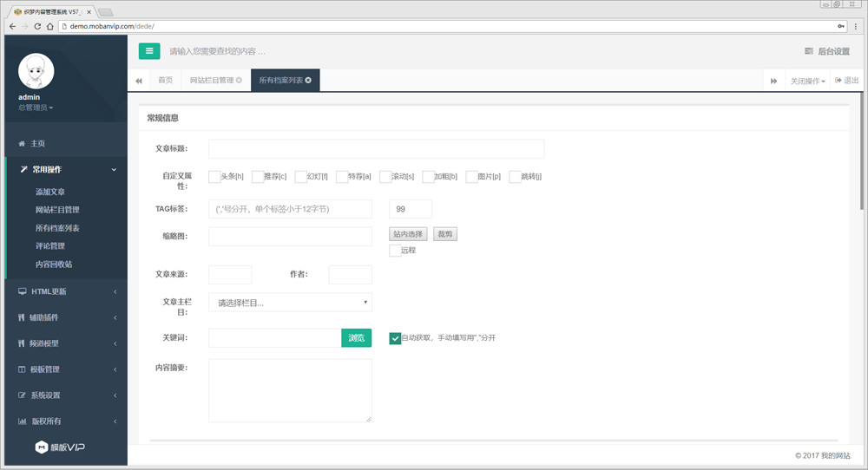This screenshot has width=868, height=470.
Task: Click the monitor icon beside HTML更新
Action: point(23,291)
